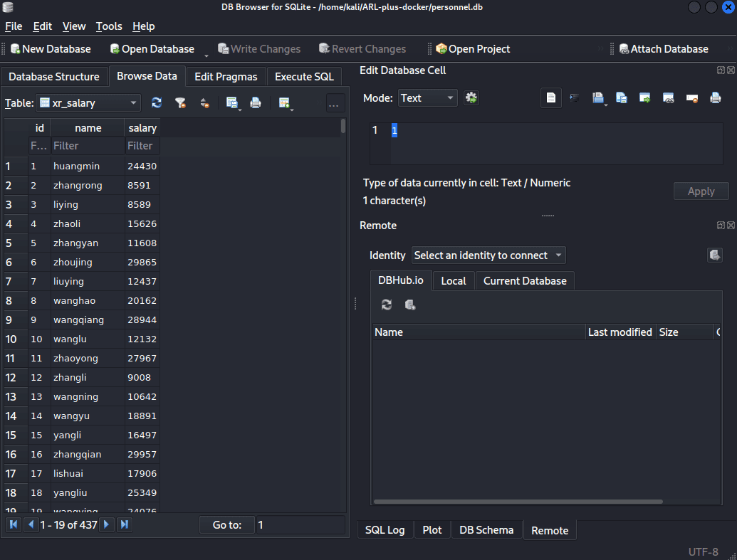Image resolution: width=737 pixels, height=560 pixels.
Task: Click the save table as icon
Action: (232, 102)
